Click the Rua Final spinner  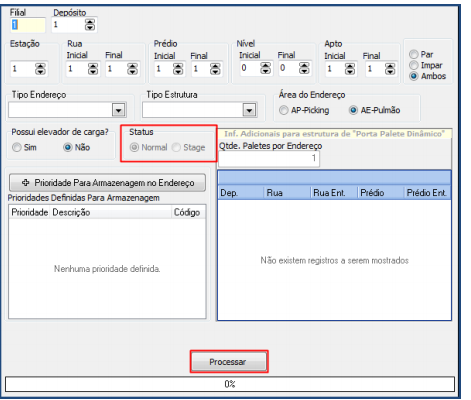click(132, 69)
